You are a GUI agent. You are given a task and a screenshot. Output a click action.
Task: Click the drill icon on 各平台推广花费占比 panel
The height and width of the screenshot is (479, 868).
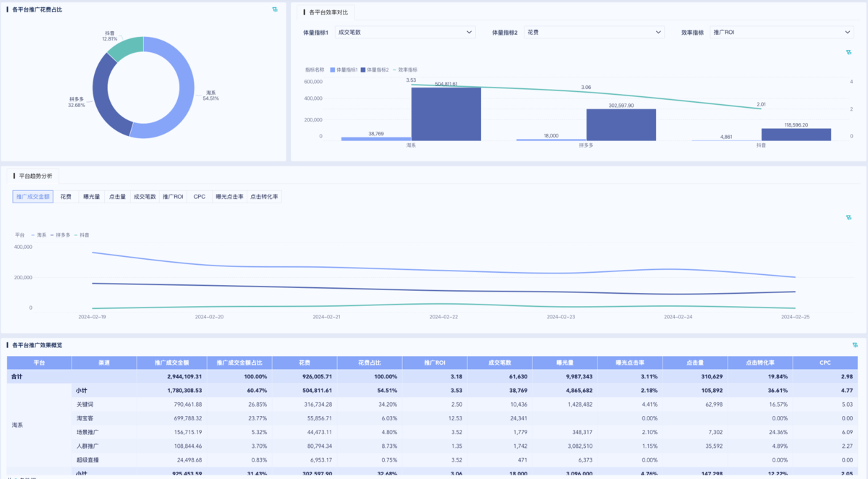[x=275, y=9]
